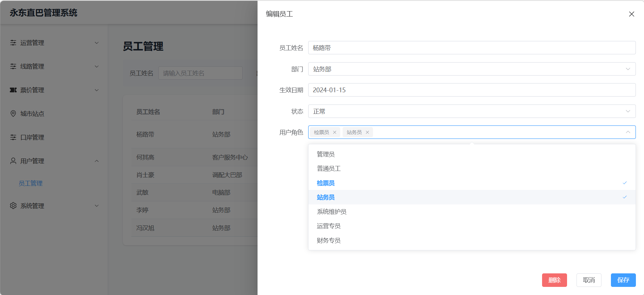Collapse the 用户角色 dropdown arrow
The width and height of the screenshot is (644, 295).
tap(628, 132)
